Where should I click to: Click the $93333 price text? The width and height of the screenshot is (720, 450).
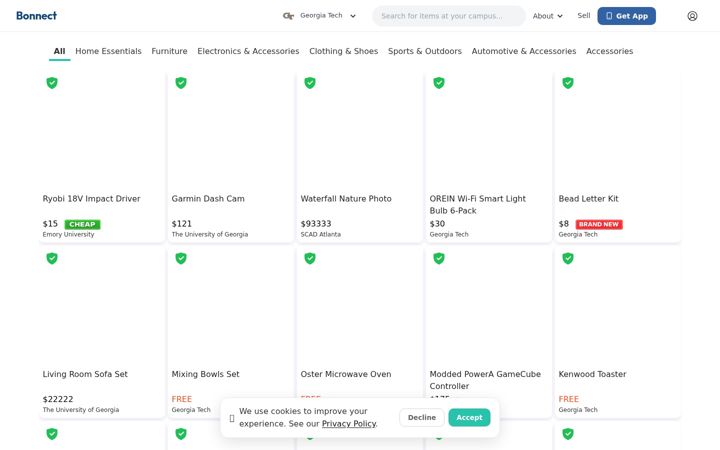click(x=316, y=224)
